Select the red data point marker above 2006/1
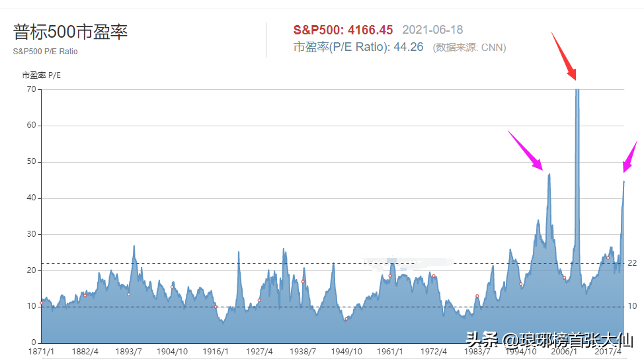The image size is (644, 359). click(564, 278)
